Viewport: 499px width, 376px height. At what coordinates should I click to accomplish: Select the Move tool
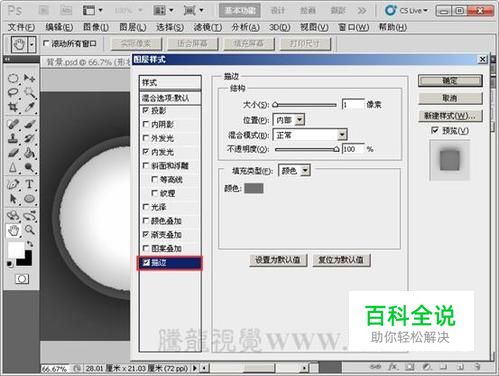point(29,78)
